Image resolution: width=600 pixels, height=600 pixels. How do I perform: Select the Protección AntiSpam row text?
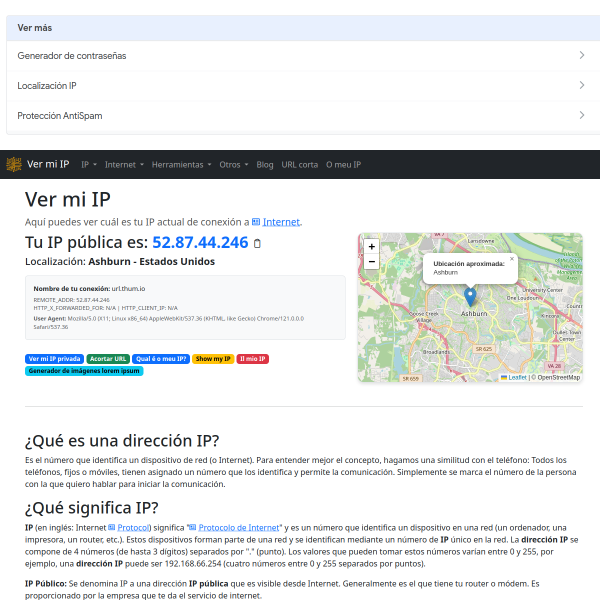[60, 116]
